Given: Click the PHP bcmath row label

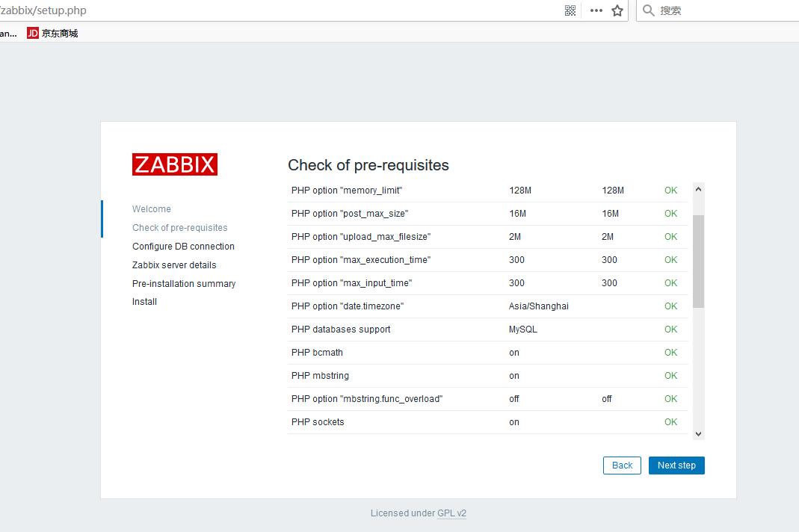Looking at the screenshot, I should pyautogui.click(x=317, y=353).
